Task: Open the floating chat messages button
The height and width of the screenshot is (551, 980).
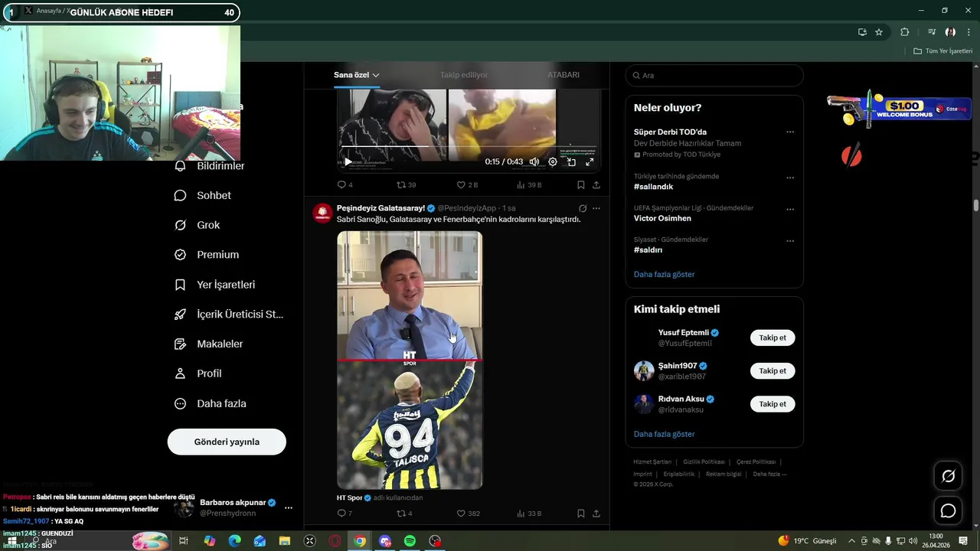Action: (948, 510)
